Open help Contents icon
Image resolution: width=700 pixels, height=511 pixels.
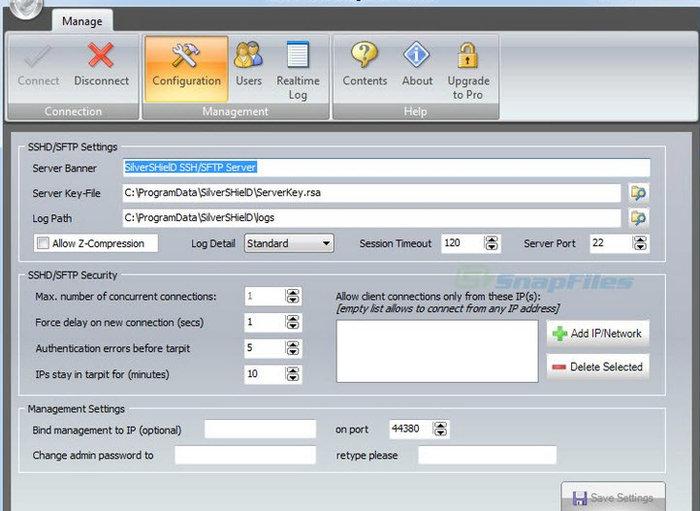tap(364, 54)
